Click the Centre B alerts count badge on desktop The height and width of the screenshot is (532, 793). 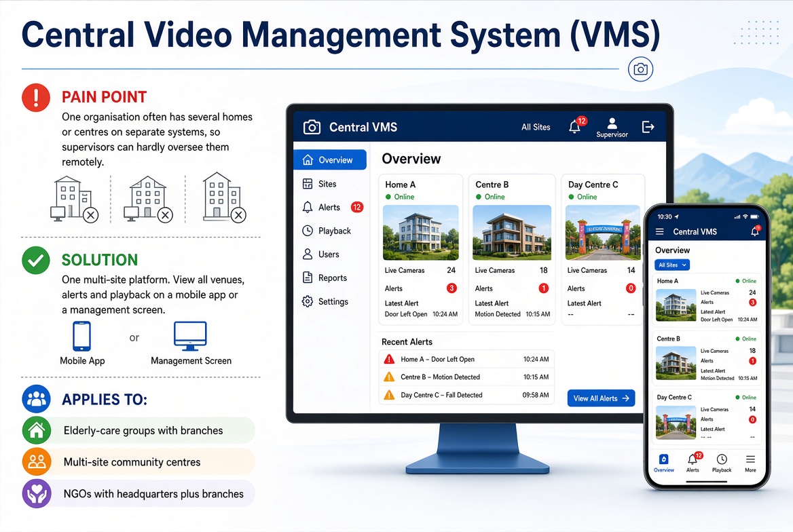tap(544, 288)
